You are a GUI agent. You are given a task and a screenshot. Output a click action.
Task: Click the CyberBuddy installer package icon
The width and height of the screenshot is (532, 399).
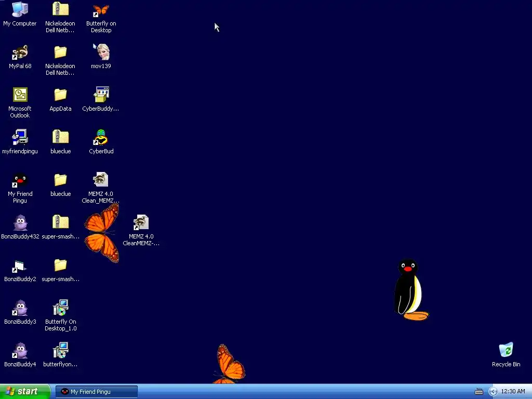[x=101, y=95]
